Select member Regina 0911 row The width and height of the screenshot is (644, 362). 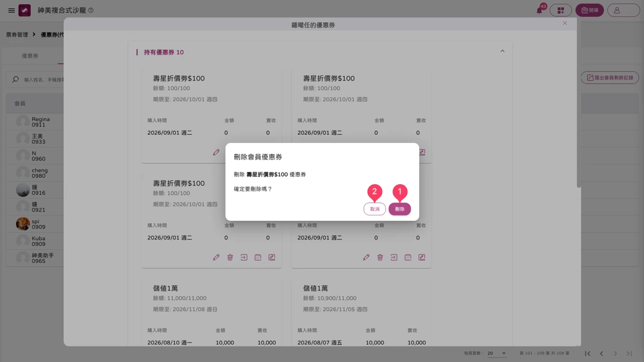point(35,122)
